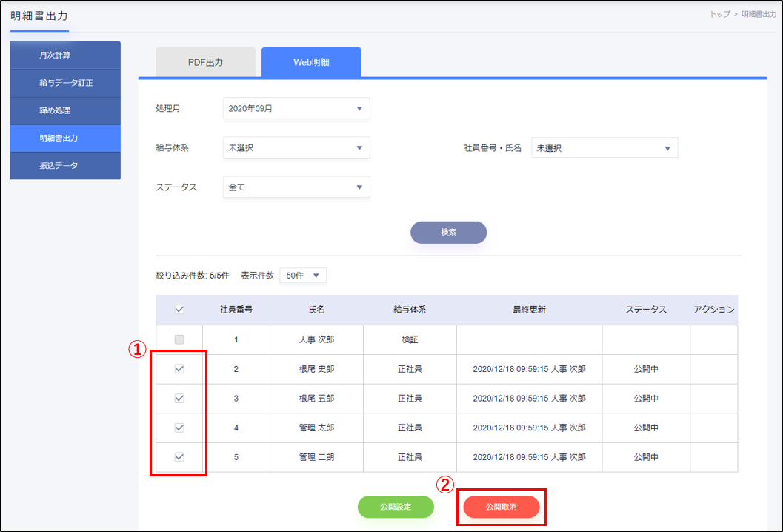Go to 給与データ訂正 in sidebar
Image resolution: width=783 pixels, height=532 pixels.
tap(65, 83)
